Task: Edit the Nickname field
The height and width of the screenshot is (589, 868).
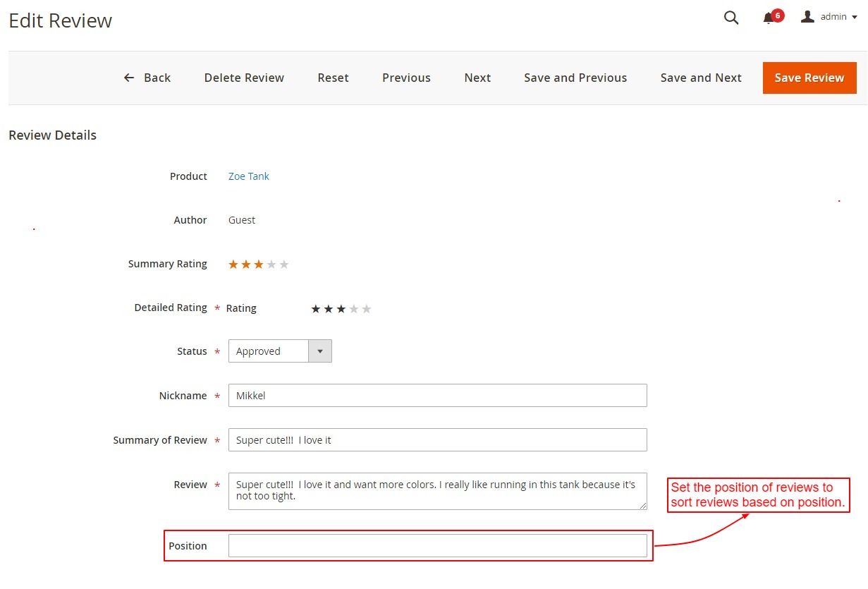Action: (437, 395)
